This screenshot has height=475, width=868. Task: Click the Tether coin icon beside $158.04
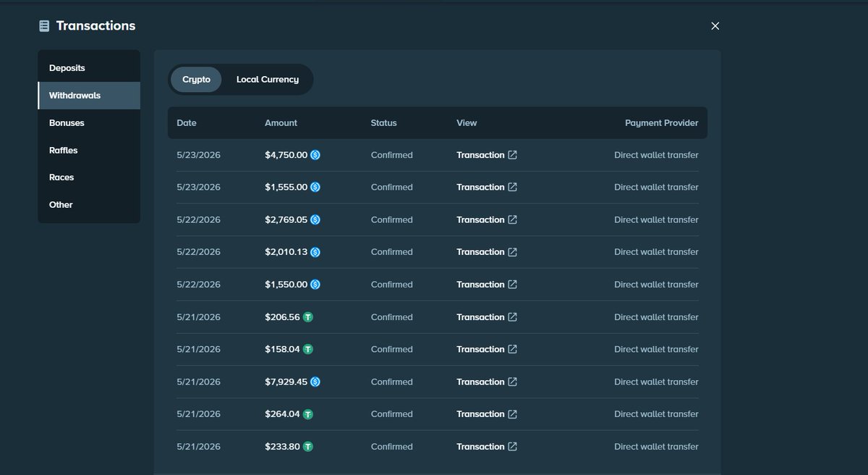[x=307, y=349]
